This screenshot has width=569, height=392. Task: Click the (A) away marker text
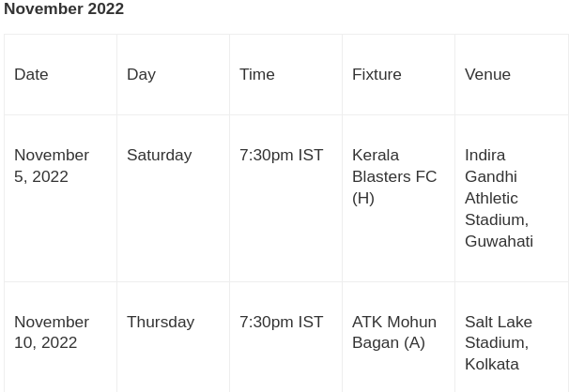click(414, 343)
